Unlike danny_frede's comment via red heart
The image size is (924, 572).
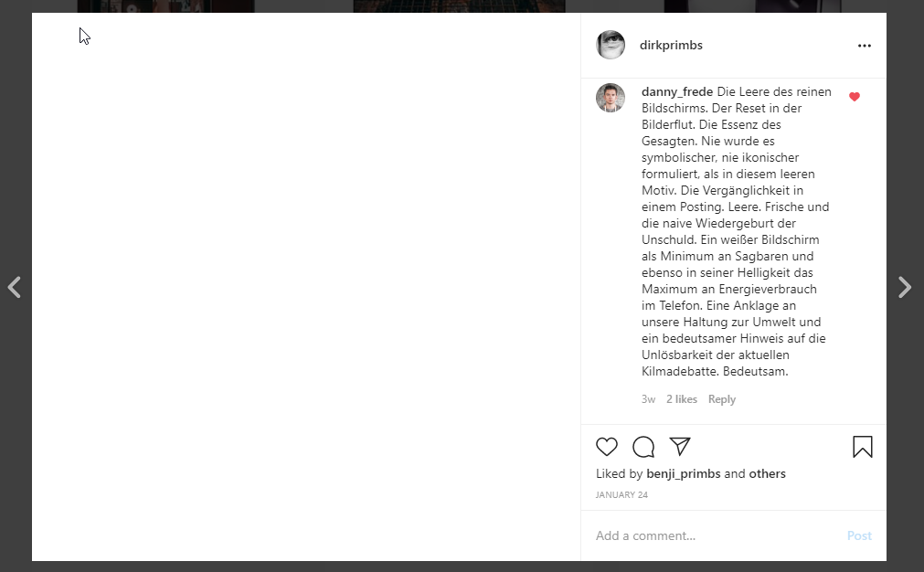[x=854, y=97]
